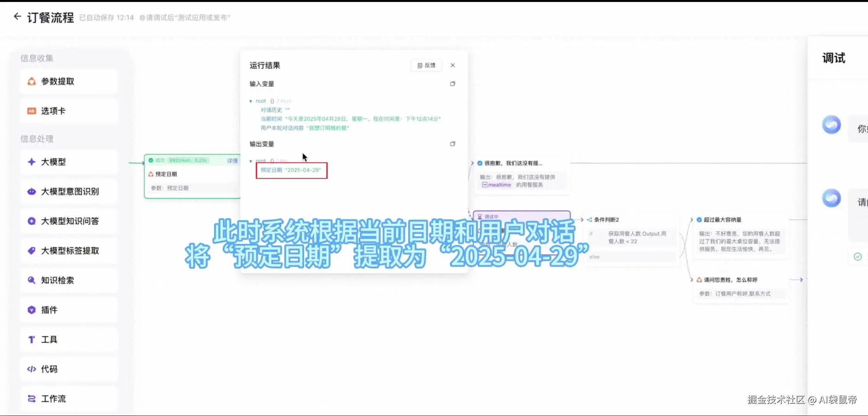Click the 代码 code icon
The height and width of the screenshot is (416, 868).
click(x=31, y=369)
